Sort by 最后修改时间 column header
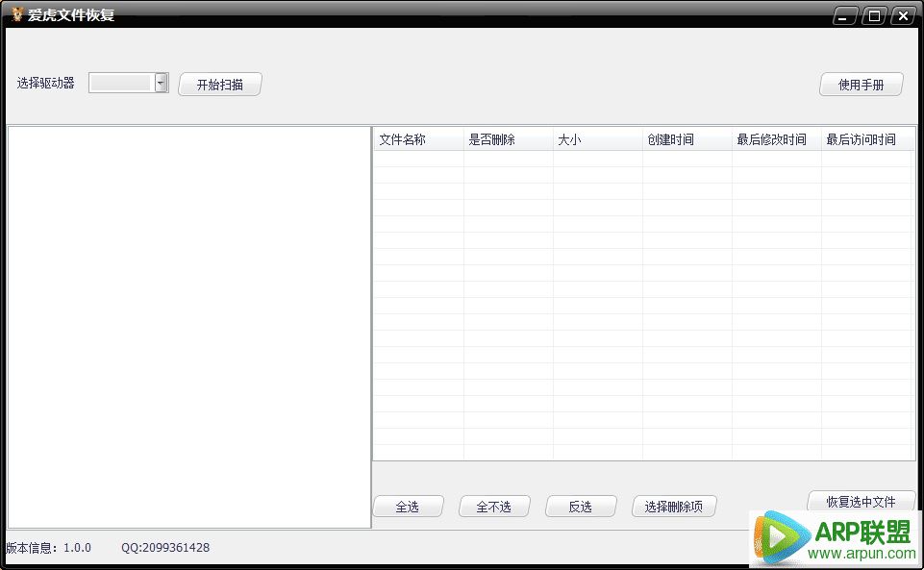 coord(776,140)
